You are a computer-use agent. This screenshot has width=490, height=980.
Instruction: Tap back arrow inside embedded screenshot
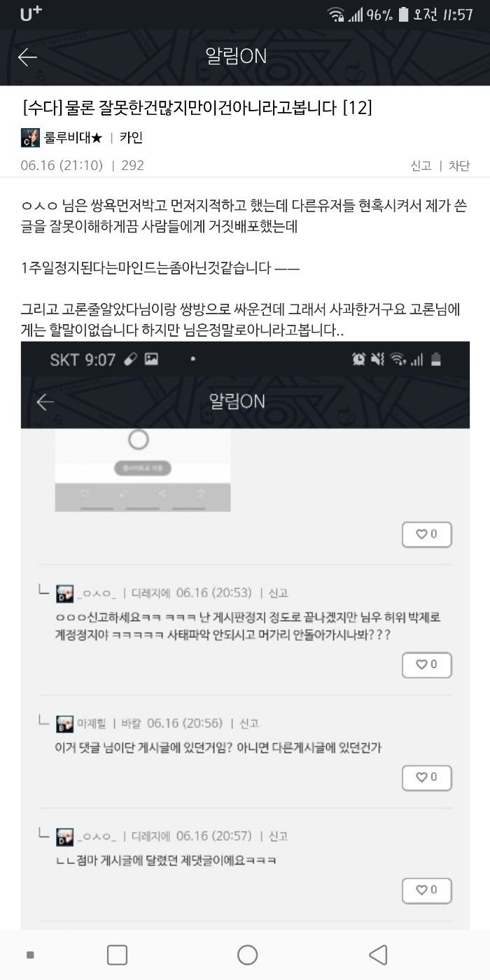[45, 401]
